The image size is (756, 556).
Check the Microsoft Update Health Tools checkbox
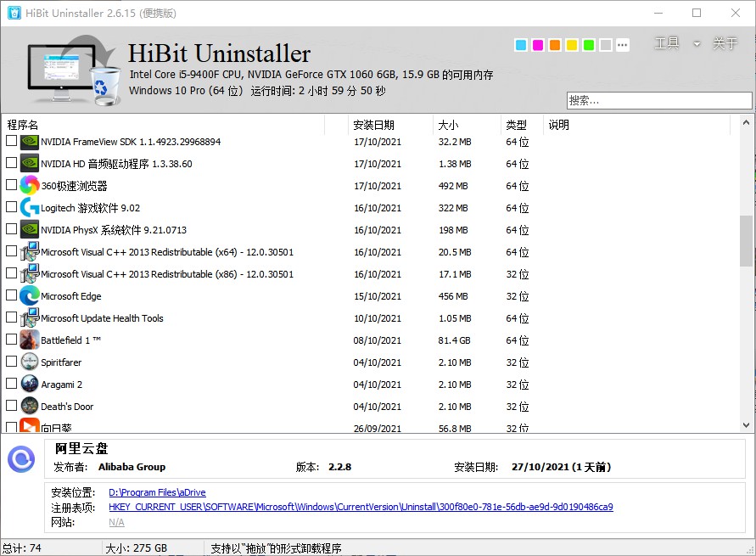12,317
